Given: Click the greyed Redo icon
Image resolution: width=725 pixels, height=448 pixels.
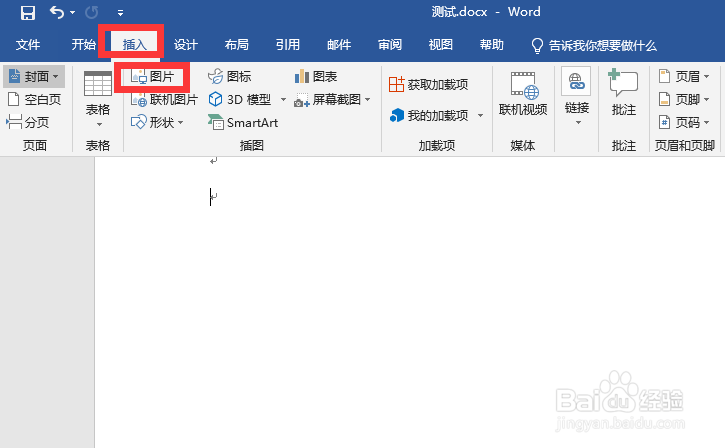Looking at the screenshot, I should 92,12.
